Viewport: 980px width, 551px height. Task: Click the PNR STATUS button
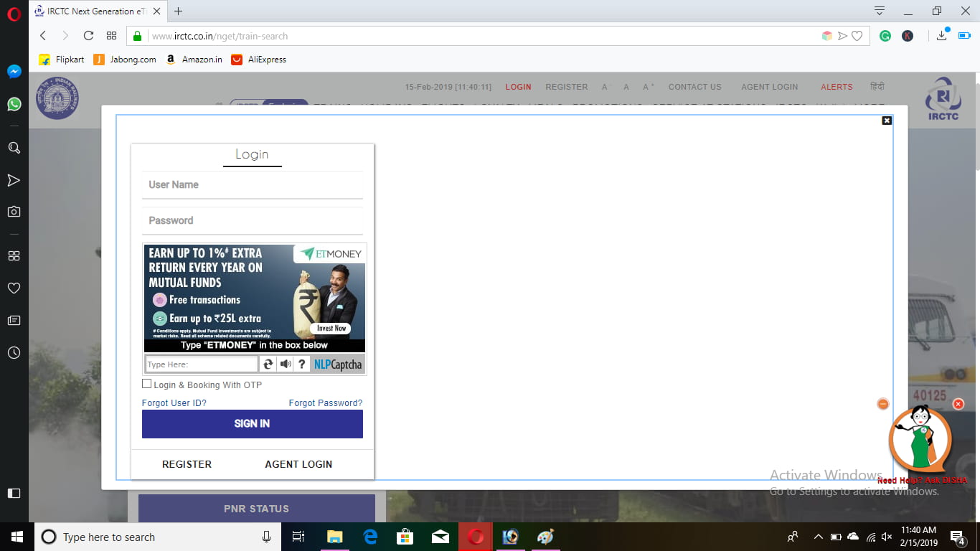tap(257, 509)
